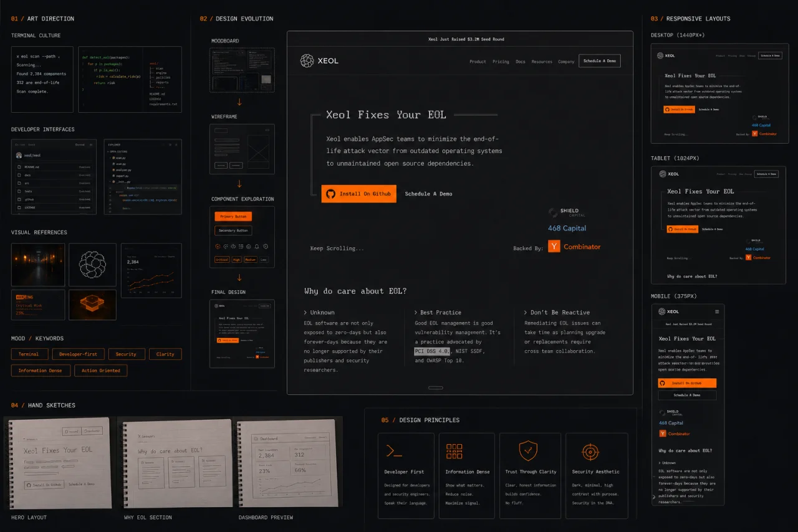Select the Information Dense keyword tag
798x532 pixels.
(41, 371)
